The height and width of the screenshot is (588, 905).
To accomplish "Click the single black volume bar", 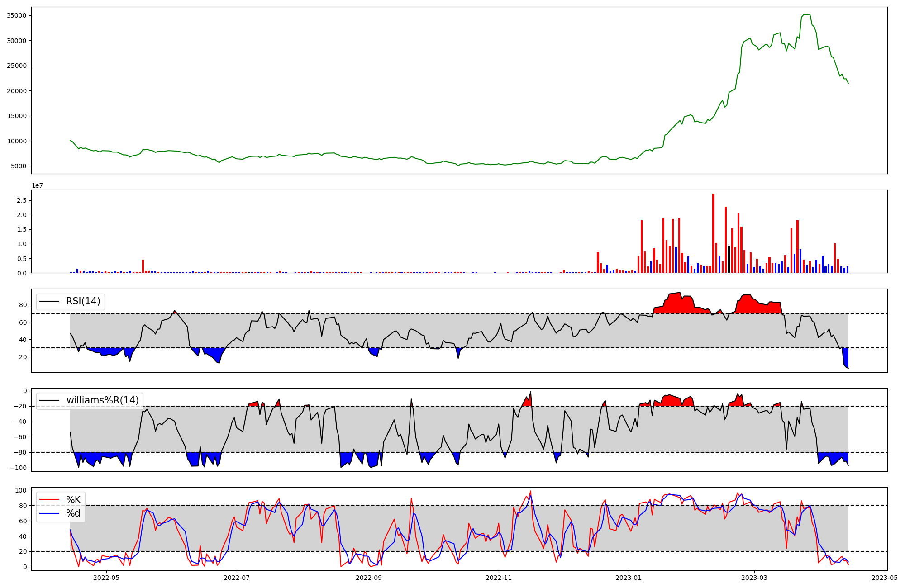I will click(x=729, y=259).
